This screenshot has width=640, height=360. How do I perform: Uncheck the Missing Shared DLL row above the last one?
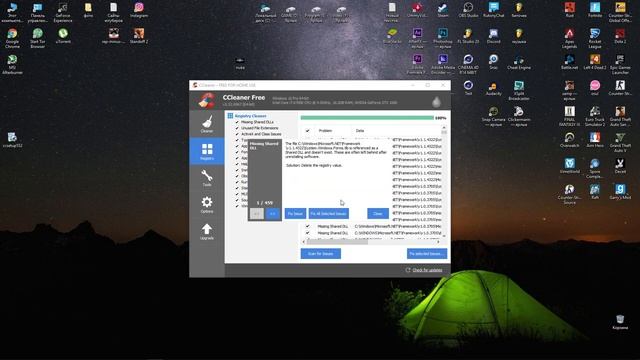pyautogui.click(x=308, y=226)
